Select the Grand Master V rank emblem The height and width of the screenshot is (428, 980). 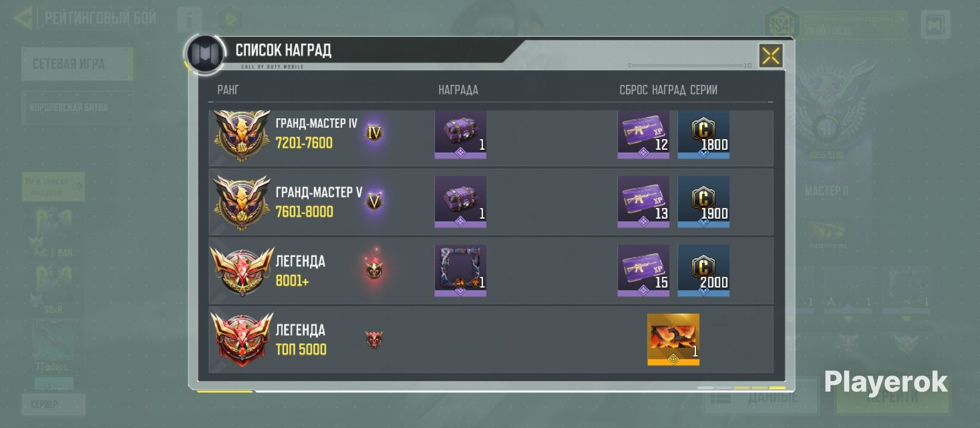[242, 203]
